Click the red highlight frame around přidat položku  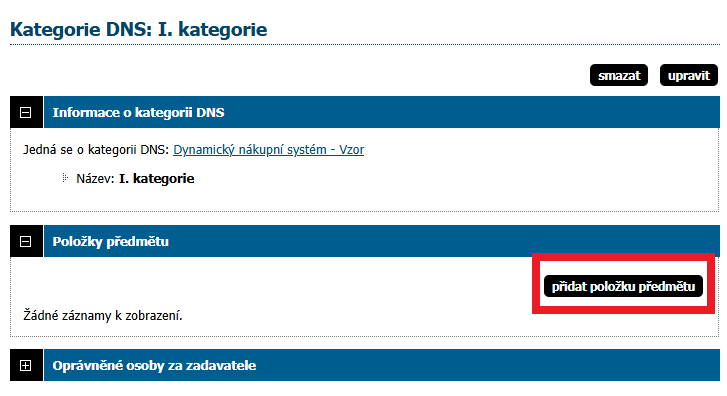623,257
